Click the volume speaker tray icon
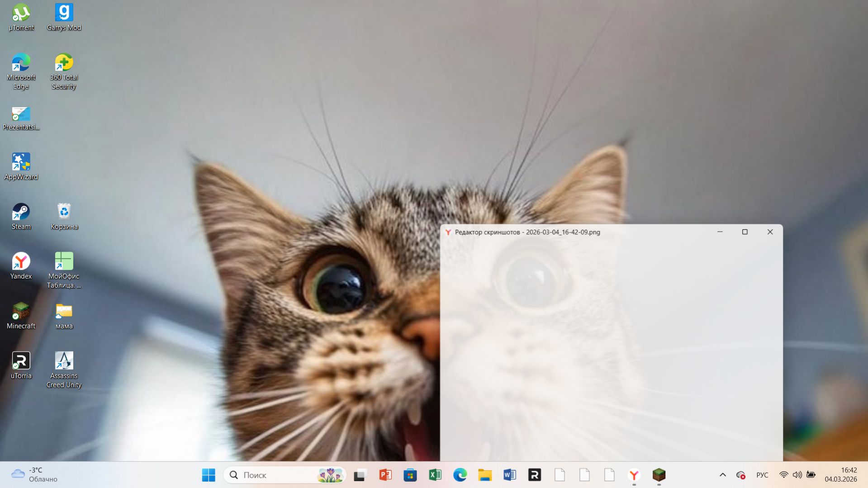This screenshot has width=868, height=488. point(797,475)
